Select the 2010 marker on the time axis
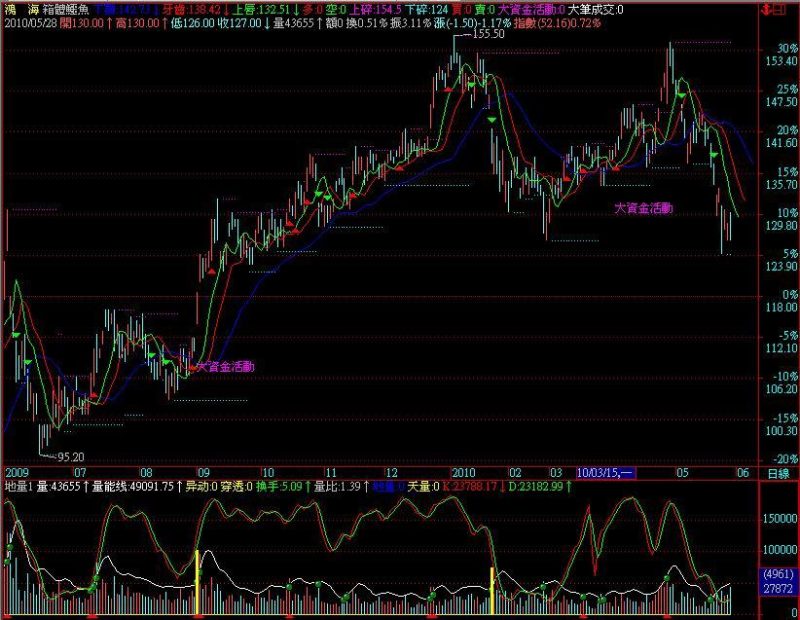The image size is (800, 620). (x=463, y=473)
